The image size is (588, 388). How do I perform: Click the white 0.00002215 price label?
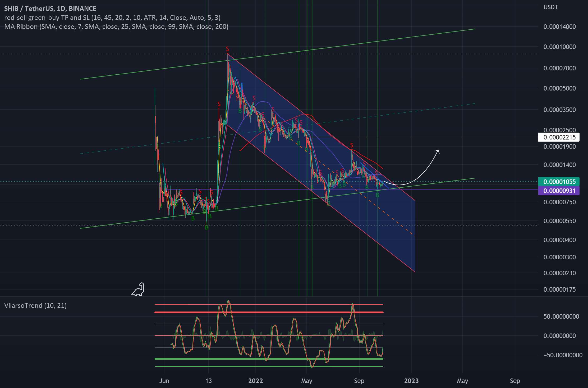click(559, 137)
